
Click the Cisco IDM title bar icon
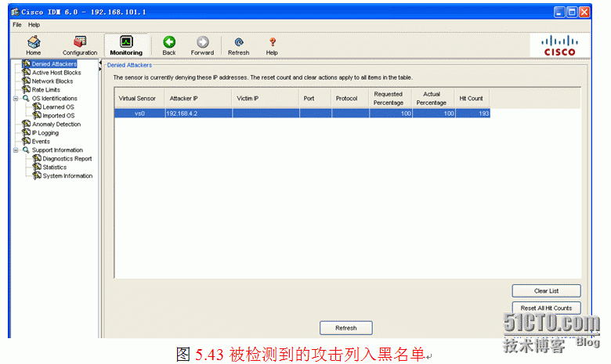(15, 12)
